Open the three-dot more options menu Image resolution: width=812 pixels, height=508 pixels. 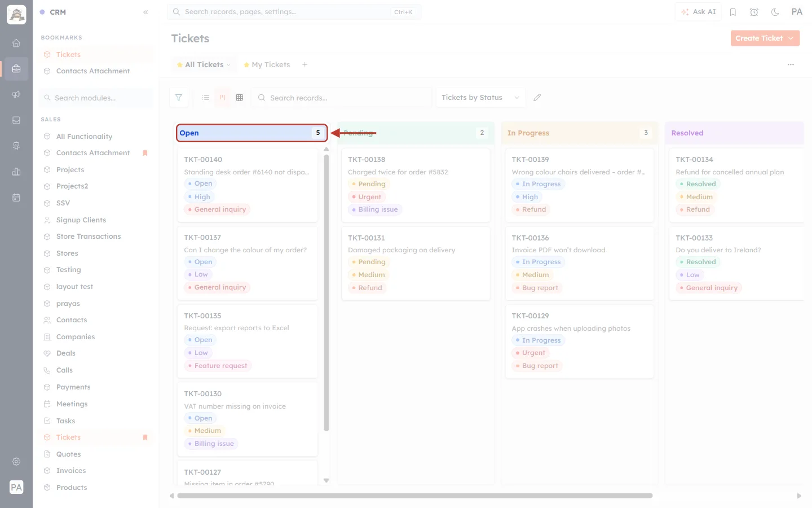coord(791,65)
